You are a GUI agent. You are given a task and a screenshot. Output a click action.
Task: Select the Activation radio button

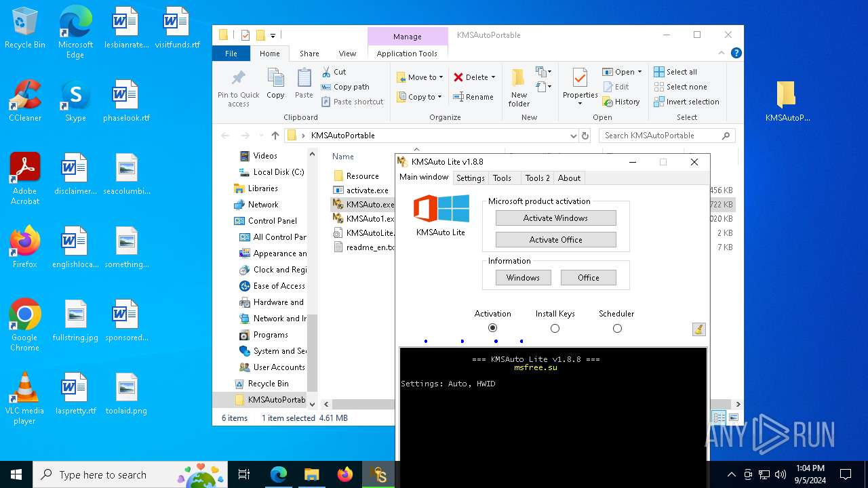click(x=493, y=328)
